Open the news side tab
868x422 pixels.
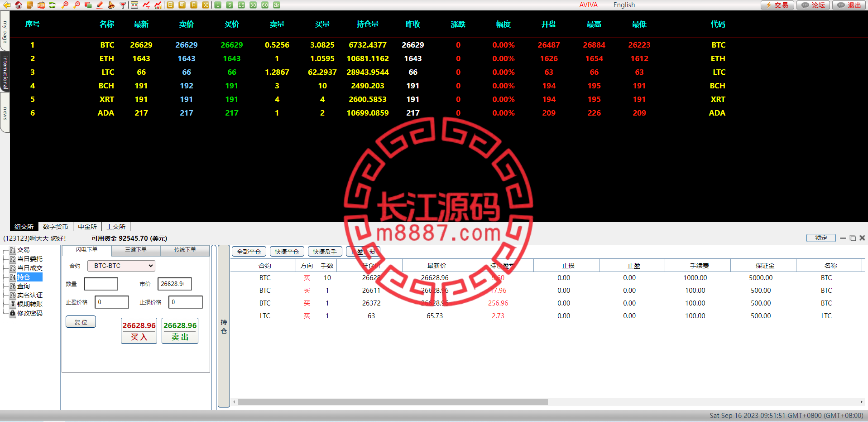[x=5, y=113]
